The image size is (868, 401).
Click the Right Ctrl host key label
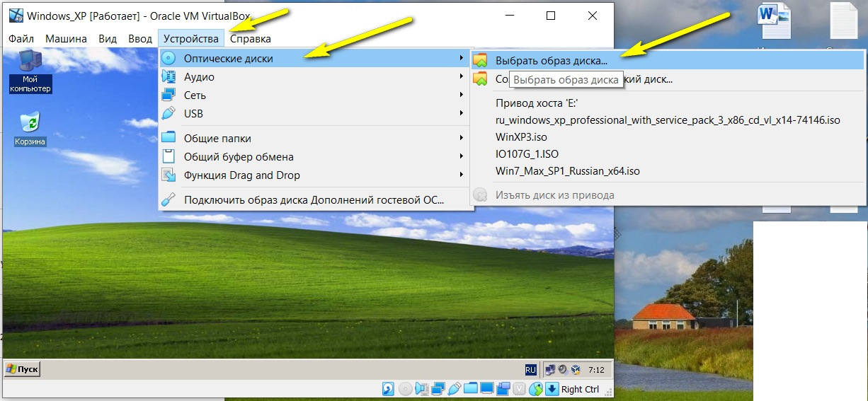(x=580, y=389)
